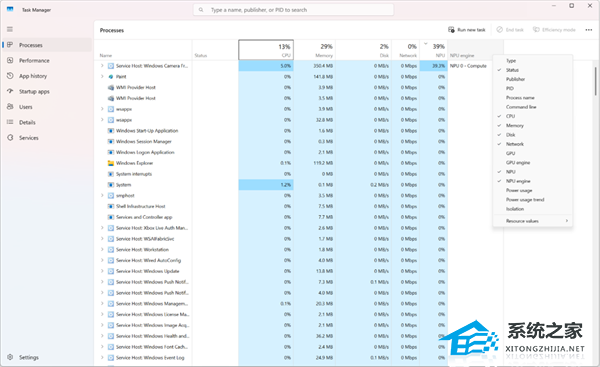Image resolution: width=600 pixels, height=367 pixels.
Task: Select Command line in the column menu
Action: point(533,107)
